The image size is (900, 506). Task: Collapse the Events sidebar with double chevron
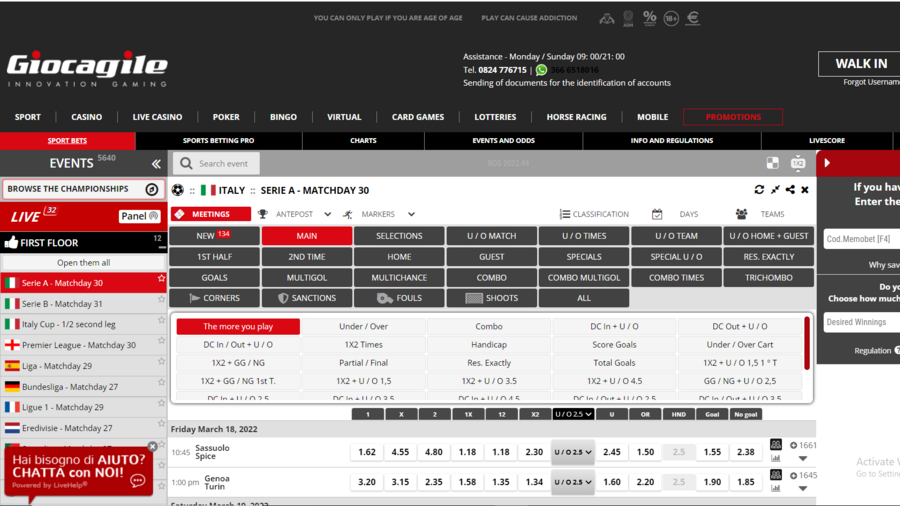(x=156, y=164)
